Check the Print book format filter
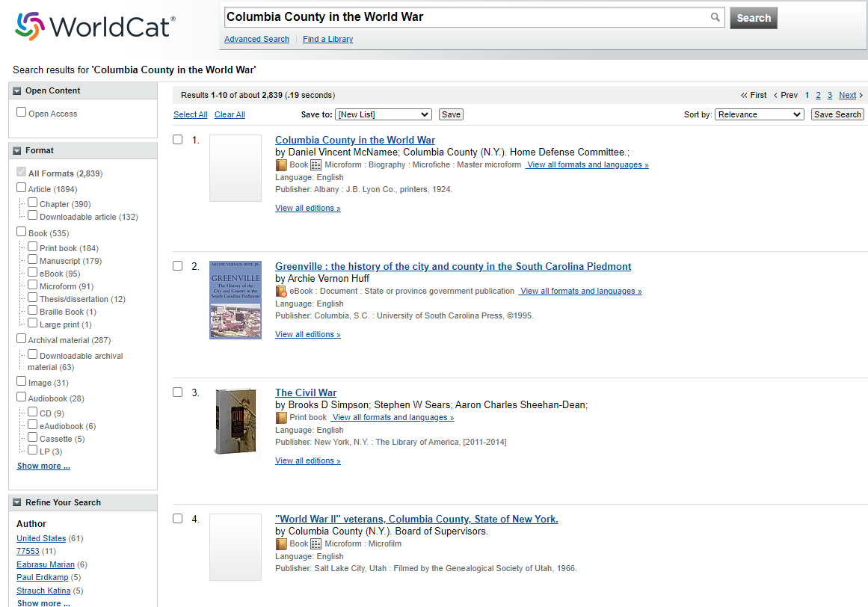Screen dimensions: 868x607 pos(33,247)
